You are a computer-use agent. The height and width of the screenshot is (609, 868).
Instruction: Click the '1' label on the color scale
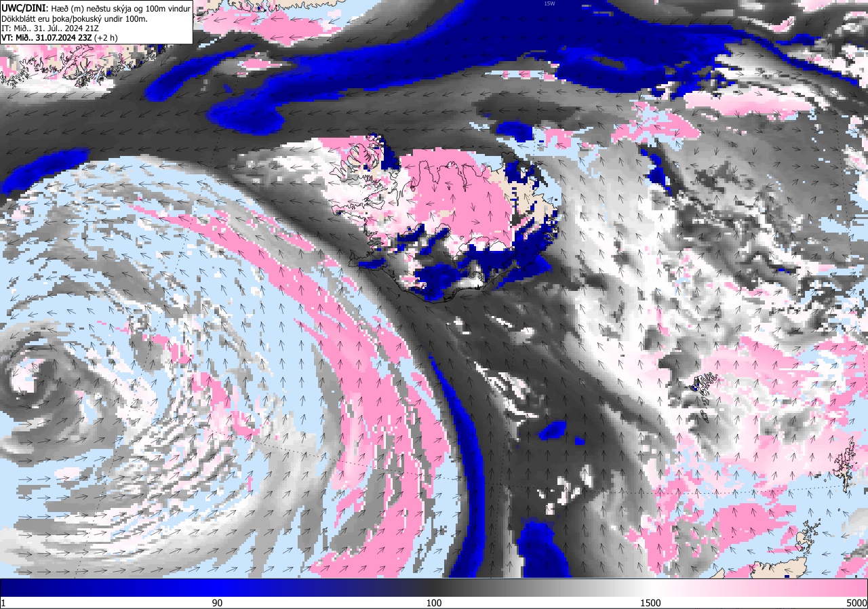3,603
